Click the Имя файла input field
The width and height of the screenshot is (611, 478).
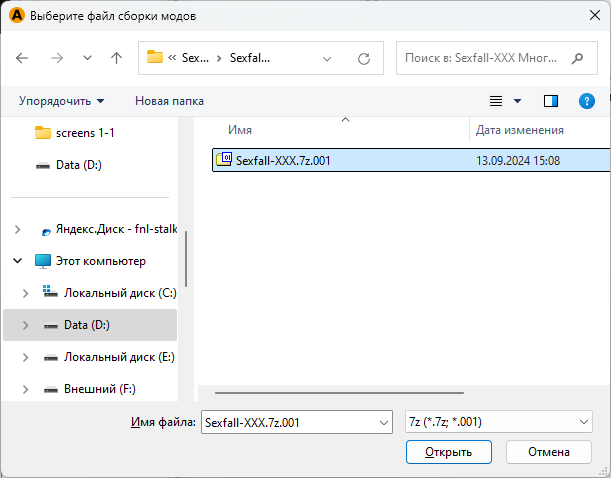click(x=286, y=423)
